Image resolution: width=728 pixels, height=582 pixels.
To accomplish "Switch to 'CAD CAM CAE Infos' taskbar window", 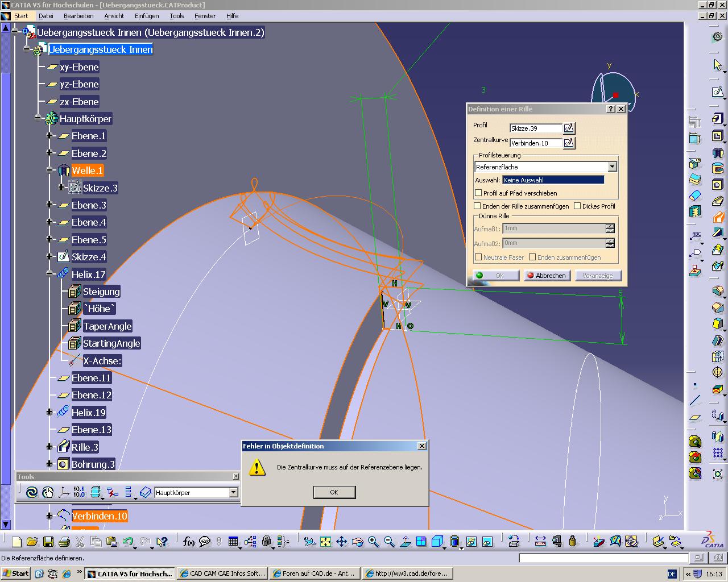I will (x=222, y=573).
